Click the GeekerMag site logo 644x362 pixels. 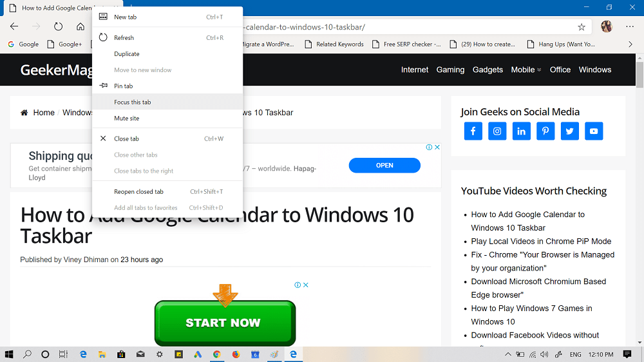point(56,70)
